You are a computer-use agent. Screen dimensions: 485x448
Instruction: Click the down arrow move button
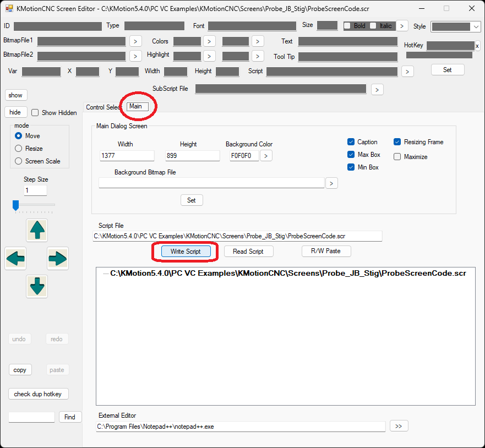click(37, 287)
